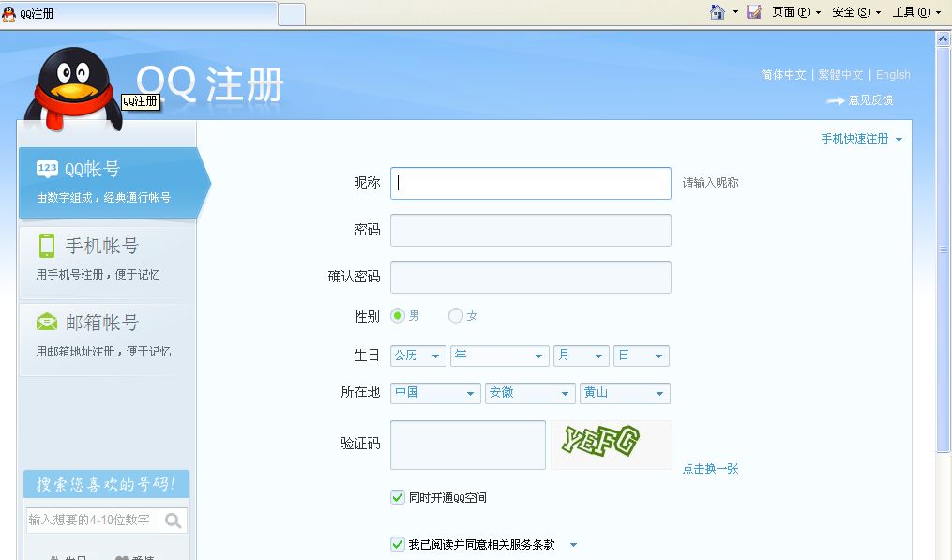Switch language to 简体中文
The width and height of the screenshot is (952, 560).
(783, 75)
